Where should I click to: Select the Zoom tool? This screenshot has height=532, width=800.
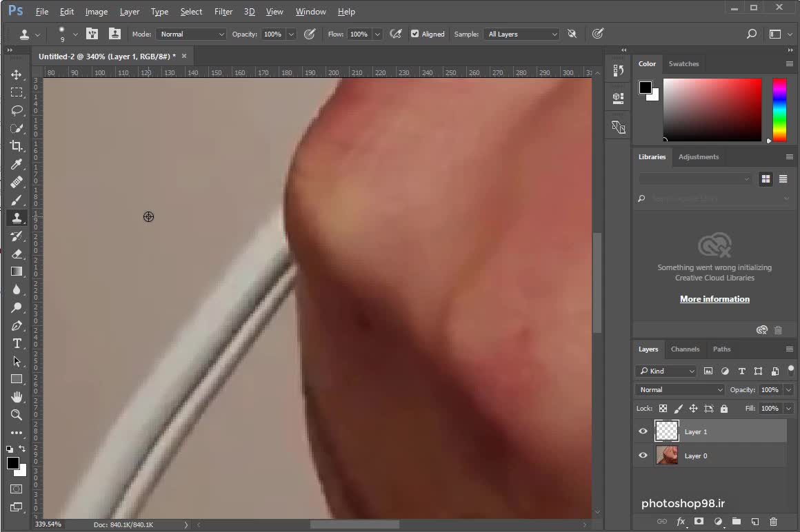point(17,415)
